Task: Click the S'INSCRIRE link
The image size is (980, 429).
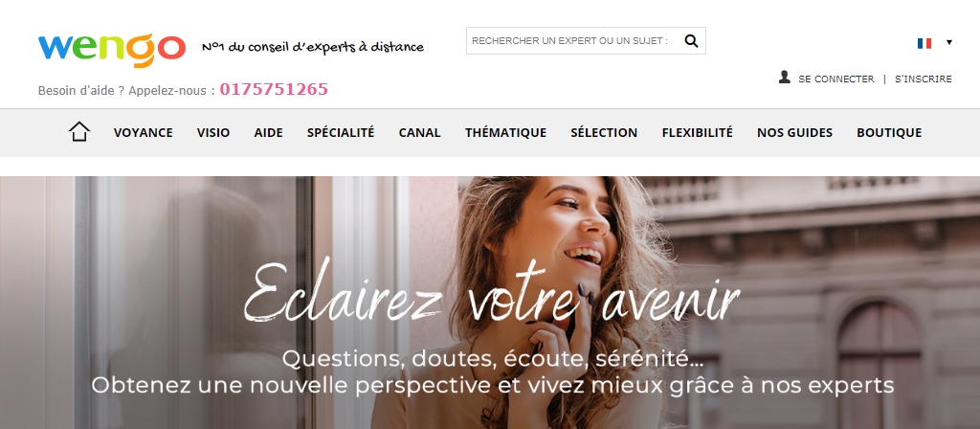Action: [924, 79]
